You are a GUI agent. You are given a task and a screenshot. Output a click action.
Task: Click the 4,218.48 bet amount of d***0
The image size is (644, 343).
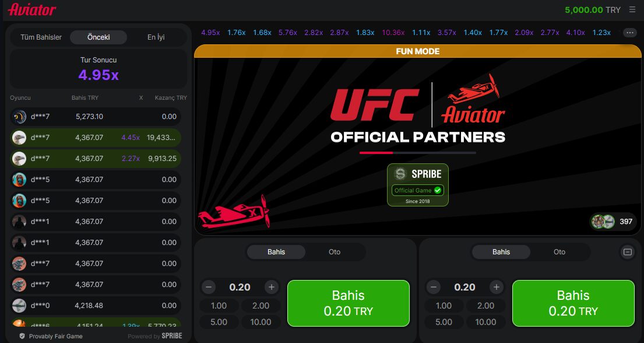pos(89,306)
